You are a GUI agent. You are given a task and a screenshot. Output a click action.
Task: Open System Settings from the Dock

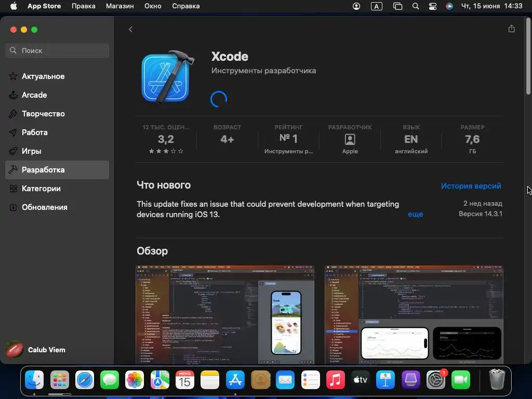(436, 380)
